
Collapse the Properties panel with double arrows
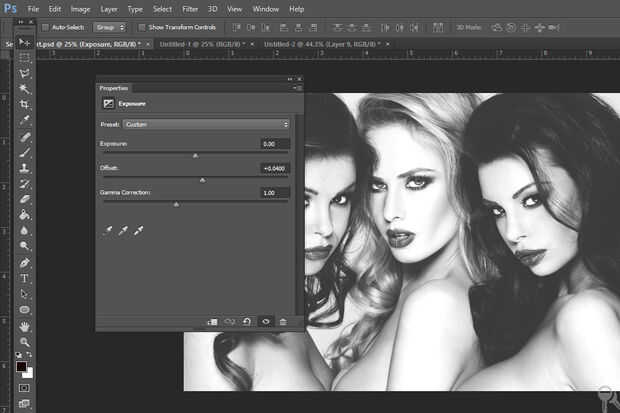pos(290,79)
